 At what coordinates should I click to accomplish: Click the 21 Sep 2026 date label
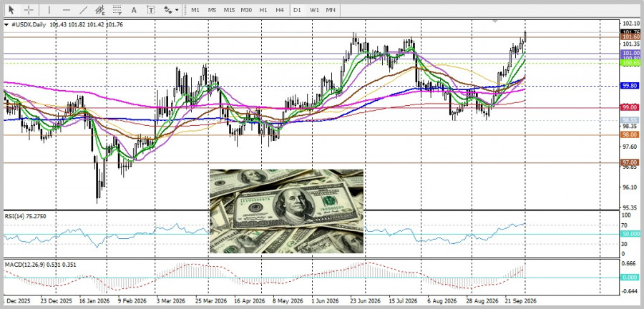(520, 301)
